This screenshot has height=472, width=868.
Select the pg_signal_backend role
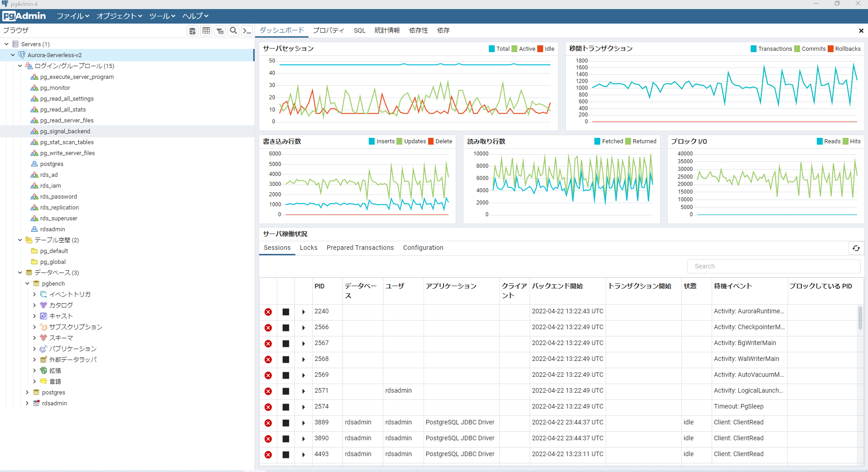65,131
